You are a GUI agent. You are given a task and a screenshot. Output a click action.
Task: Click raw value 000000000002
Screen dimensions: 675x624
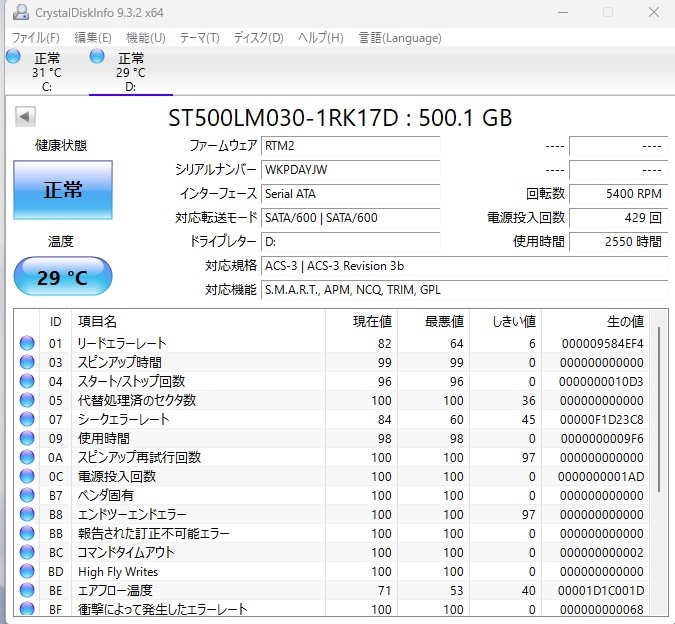click(601, 553)
